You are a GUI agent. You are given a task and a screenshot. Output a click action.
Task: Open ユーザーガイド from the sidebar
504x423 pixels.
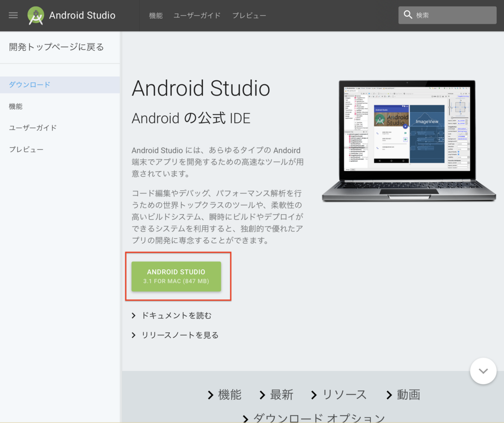[32, 128]
